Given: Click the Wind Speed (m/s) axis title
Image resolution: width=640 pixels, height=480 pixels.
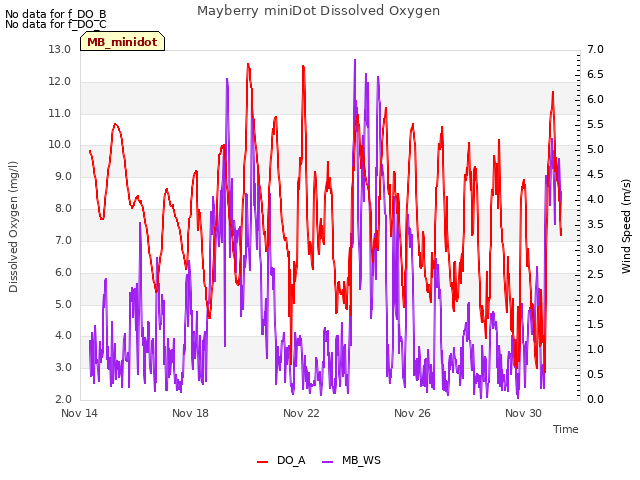Looking at the screenshot, I should [x=626, y=226].
